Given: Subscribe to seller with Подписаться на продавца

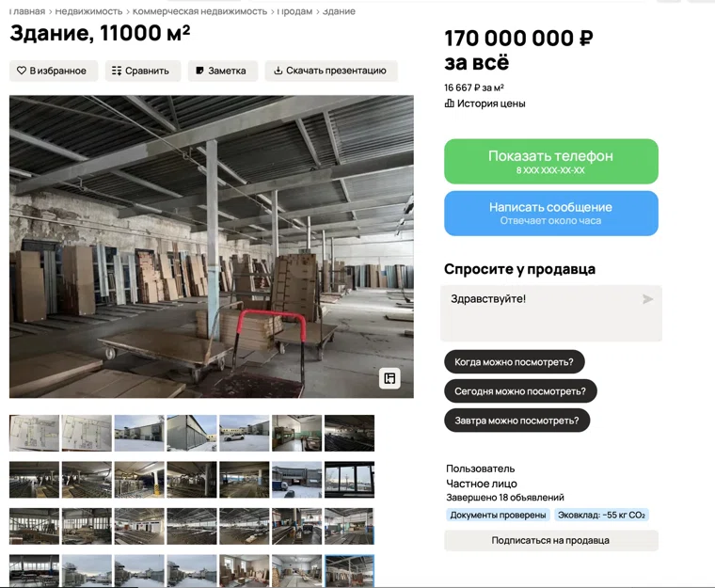Looking at the screenshot, I should click(551, 540).
